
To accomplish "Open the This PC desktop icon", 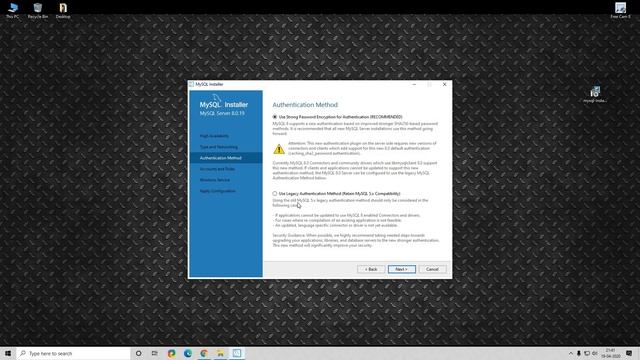I will 12,10.
